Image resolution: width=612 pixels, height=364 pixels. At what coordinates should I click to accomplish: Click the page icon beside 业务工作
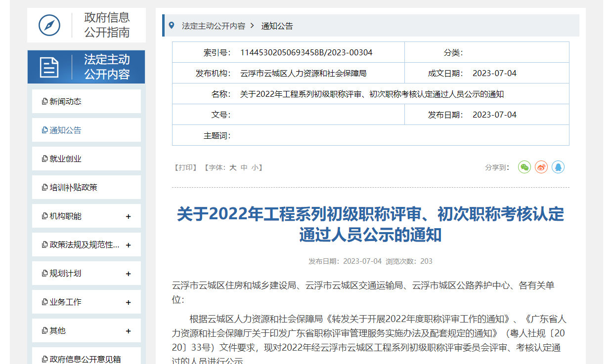(45, 302)
